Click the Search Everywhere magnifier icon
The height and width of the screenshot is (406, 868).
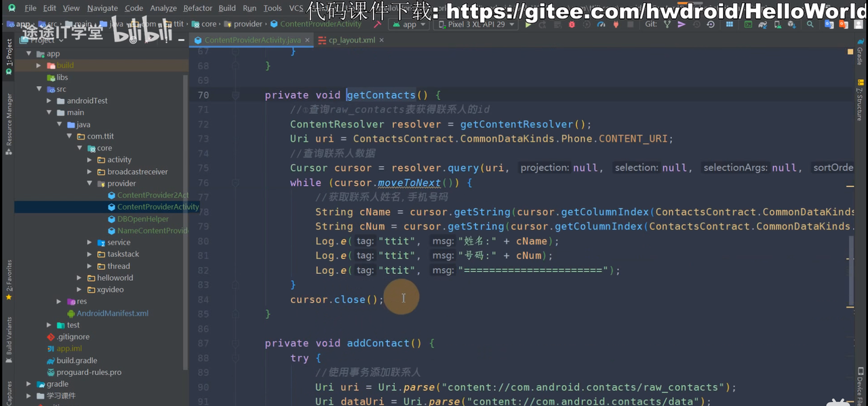[810, 24]
